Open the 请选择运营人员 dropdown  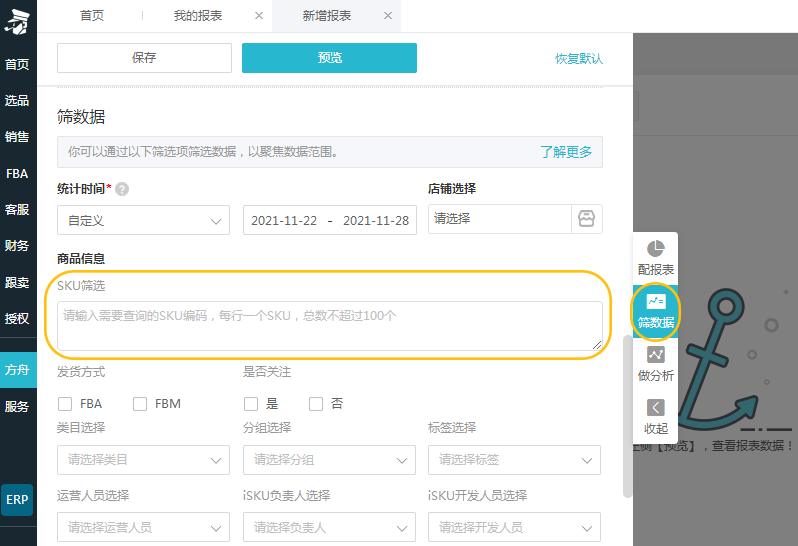(x=144, y=527)
